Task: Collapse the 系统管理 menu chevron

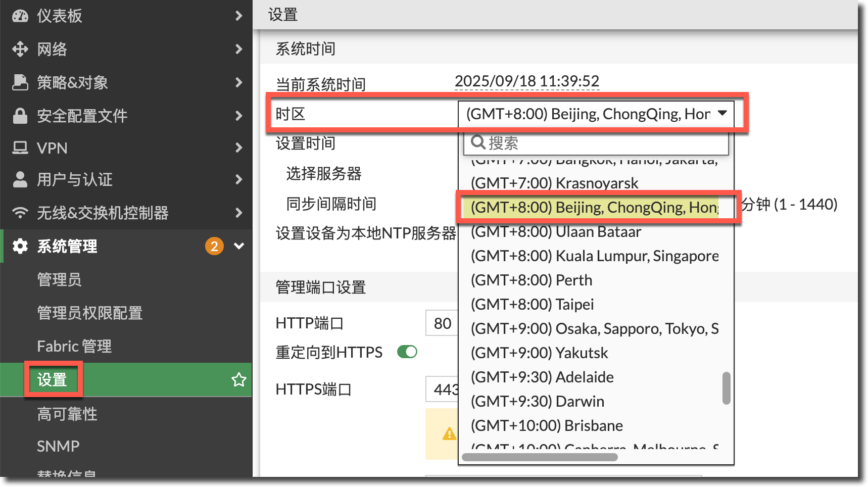Action: pyautogui.click(x=239, y=246)
